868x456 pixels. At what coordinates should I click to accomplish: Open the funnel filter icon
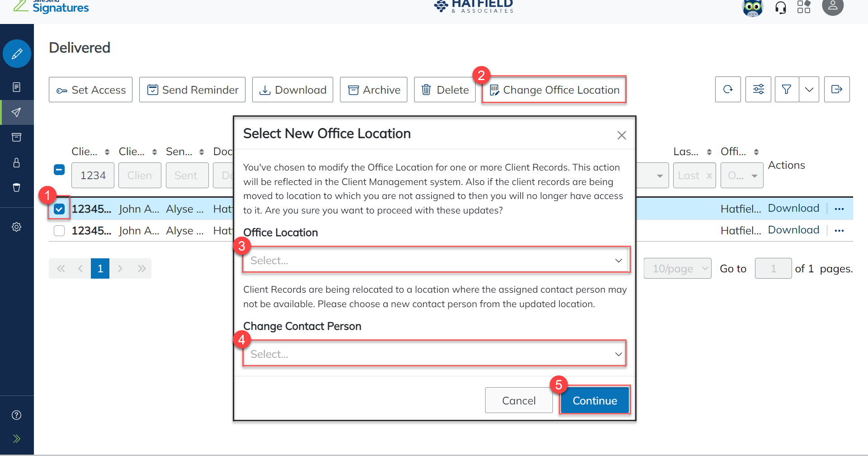point(787,89)
